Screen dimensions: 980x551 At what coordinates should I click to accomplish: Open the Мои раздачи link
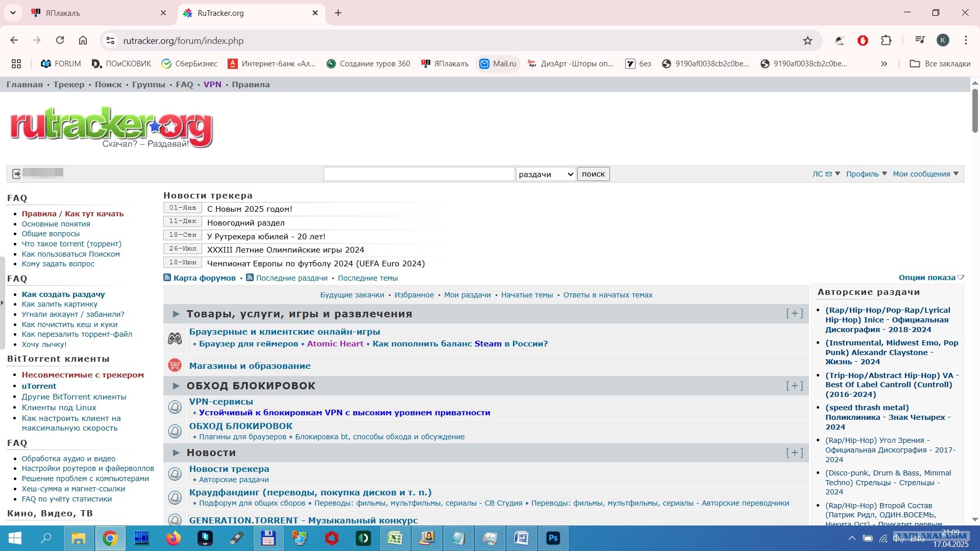[x=468, y=295]
